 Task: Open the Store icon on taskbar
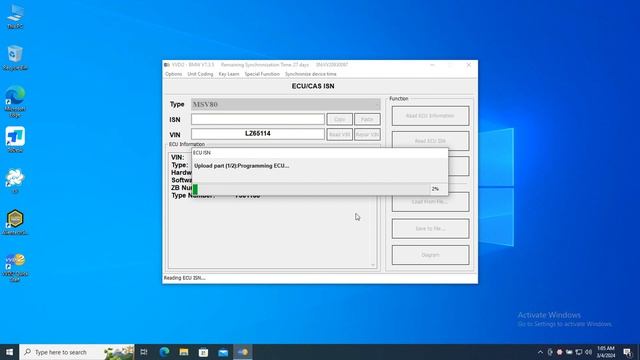[x=203, y=352]
